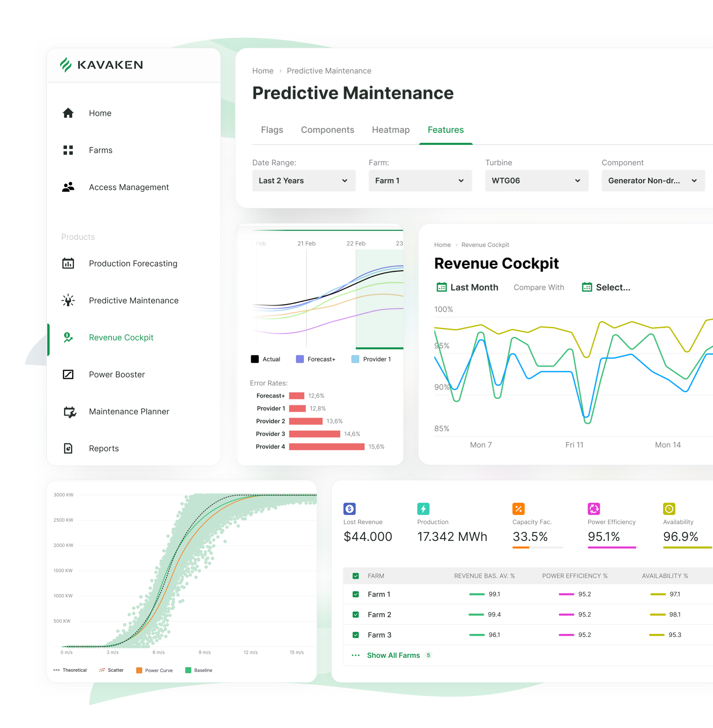Click the Kavaken logo

pos(102,65)
